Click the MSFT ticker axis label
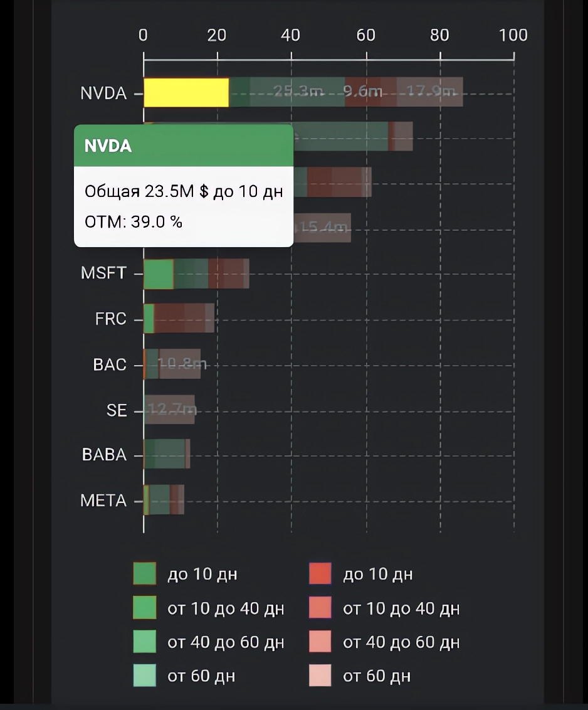Viewport: 588px width, 710px height. pos(103,273)
